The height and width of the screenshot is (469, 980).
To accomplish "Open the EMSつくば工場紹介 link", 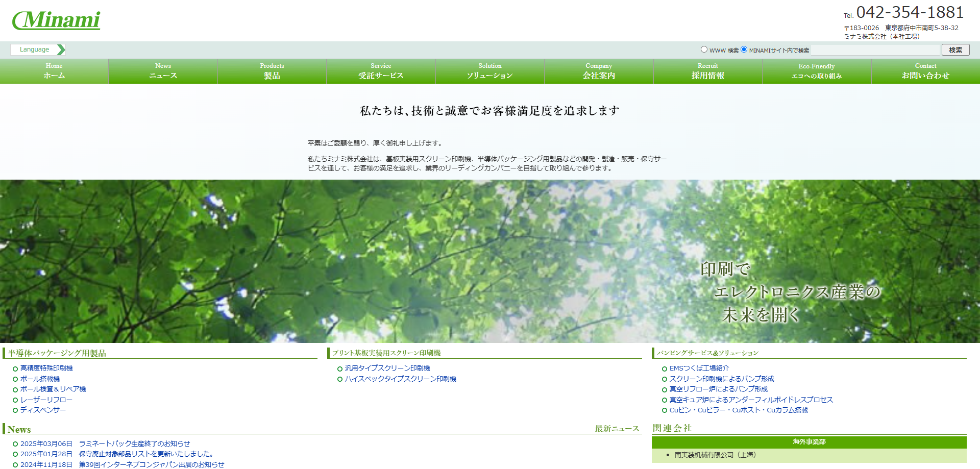I will pos(699,368).
